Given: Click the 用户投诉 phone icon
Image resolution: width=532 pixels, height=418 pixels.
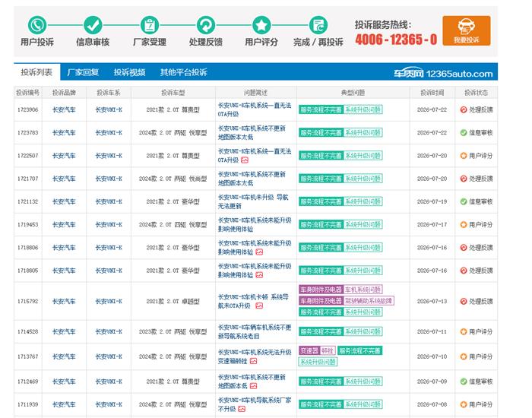Looking at the screenshot, I should [37, 25].
